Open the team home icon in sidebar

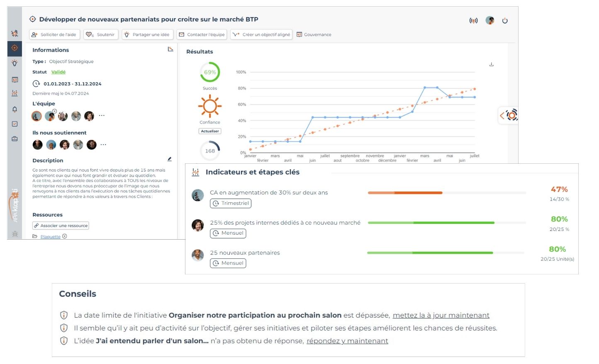(15, 33)
